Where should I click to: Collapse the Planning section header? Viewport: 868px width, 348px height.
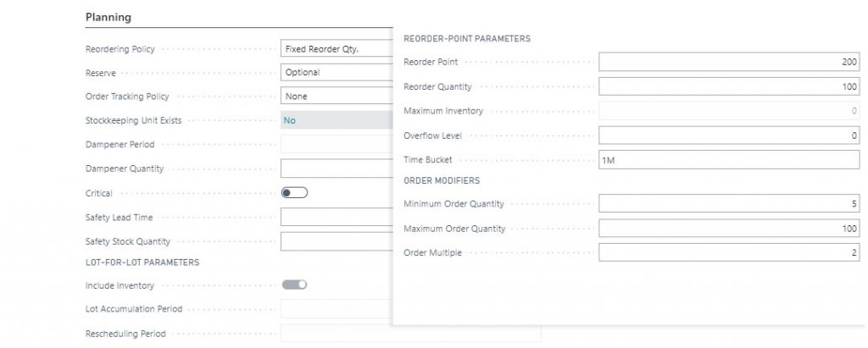tap(108, 17)
